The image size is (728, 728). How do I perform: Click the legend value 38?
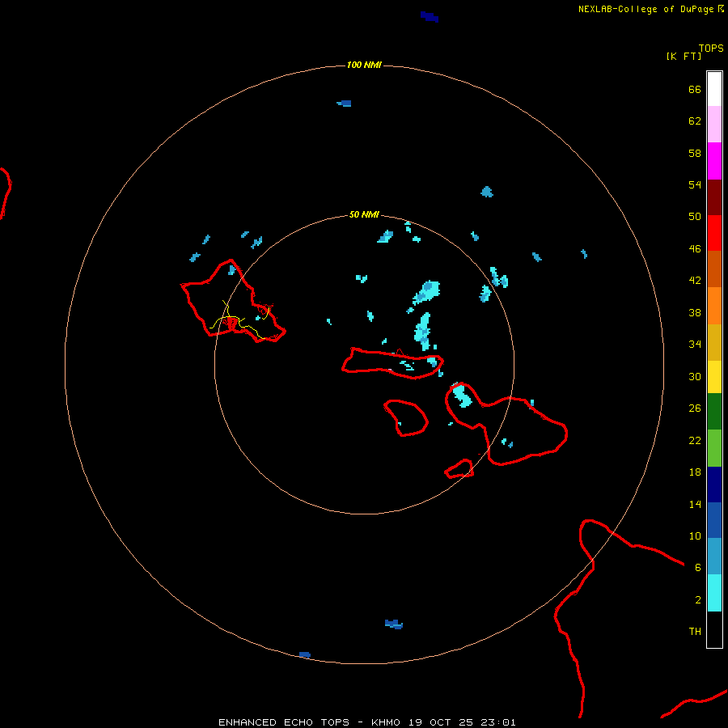(x=695, y=312)
